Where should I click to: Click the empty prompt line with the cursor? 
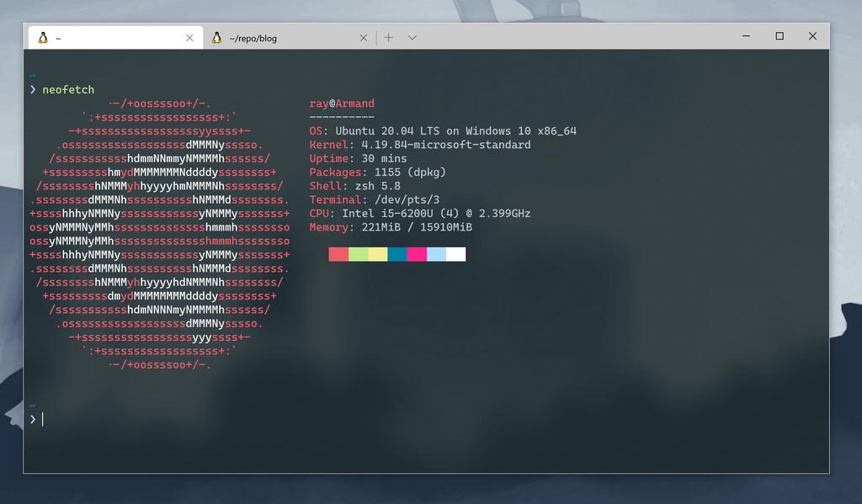point(37,419)
